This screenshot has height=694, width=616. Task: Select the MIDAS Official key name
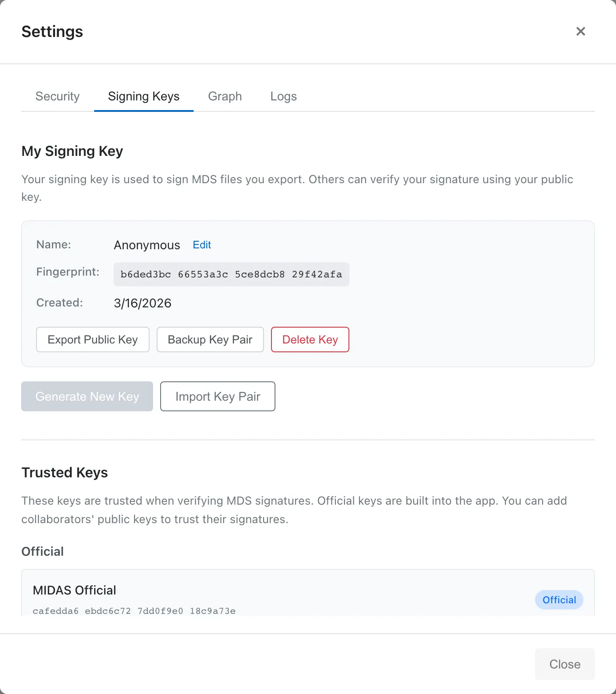click(x=74, y=590)
